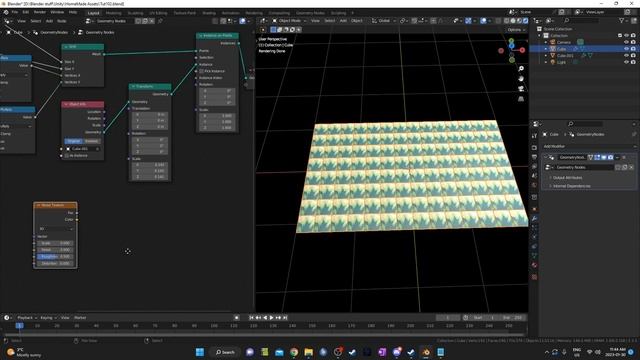Open the Playback dropdown in timeline
The image size is (640, 360).
point(27,318)
